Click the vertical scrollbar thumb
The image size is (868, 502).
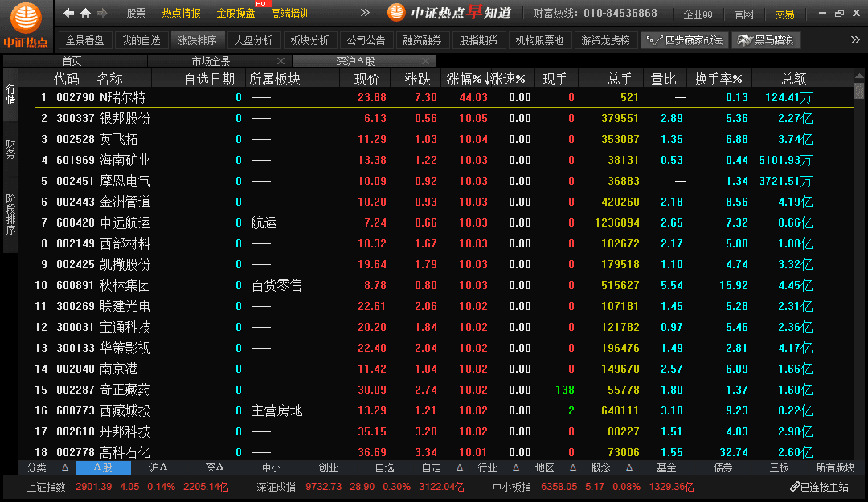click(859, 90)
